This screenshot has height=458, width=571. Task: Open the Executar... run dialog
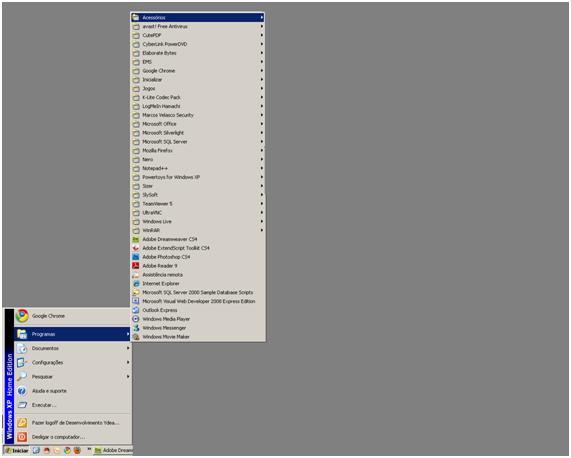point(72,405)
